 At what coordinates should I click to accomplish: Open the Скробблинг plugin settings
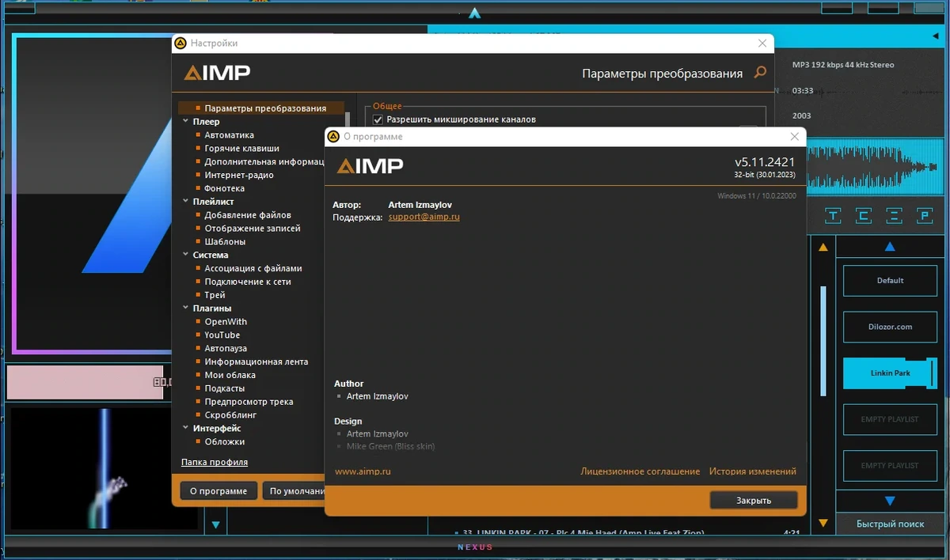pos(230,414)
